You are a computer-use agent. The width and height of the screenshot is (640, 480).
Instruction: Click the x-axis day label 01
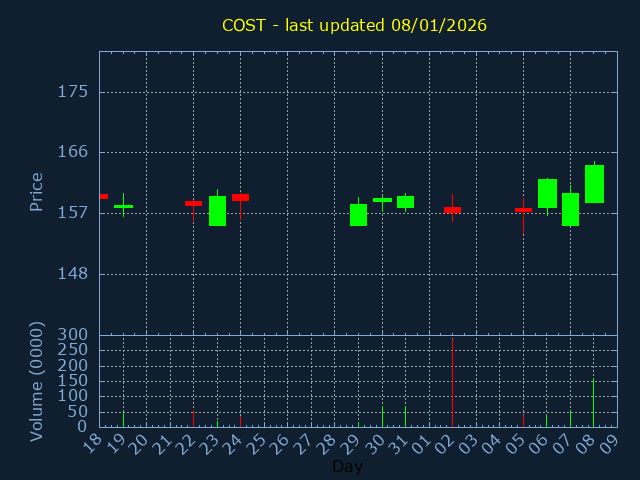coord(422,444)
